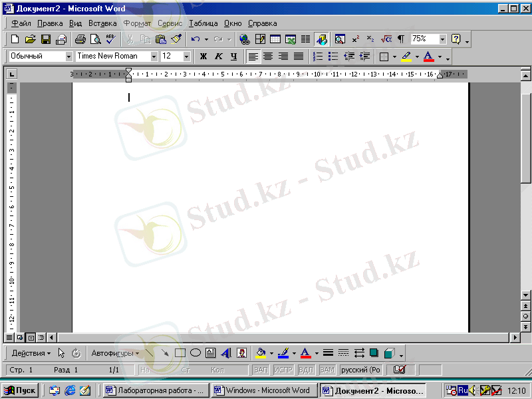This screenshot has width=532, height=399.
Task: Run spelling check (ABC checkmark)
Action: click(110, 39)
